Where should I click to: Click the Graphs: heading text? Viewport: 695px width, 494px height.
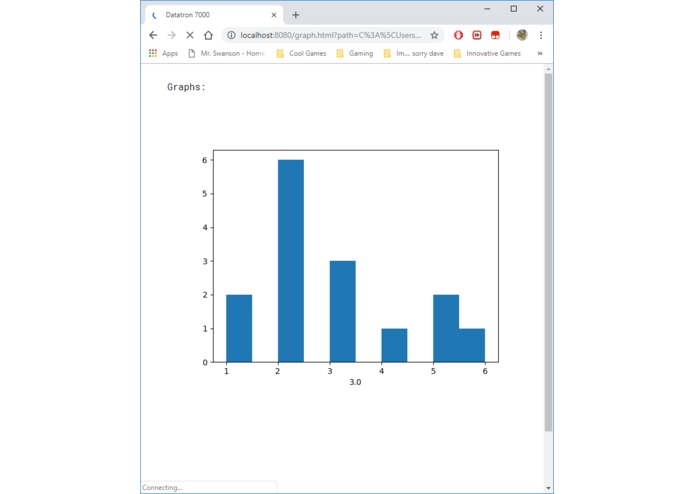(186, 87)
